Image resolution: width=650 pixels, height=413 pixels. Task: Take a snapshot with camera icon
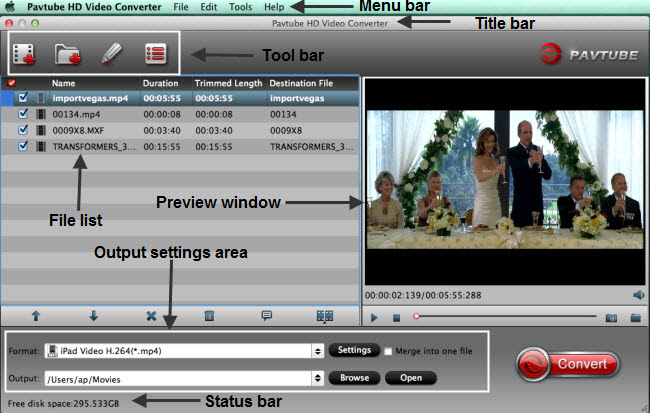611,318
